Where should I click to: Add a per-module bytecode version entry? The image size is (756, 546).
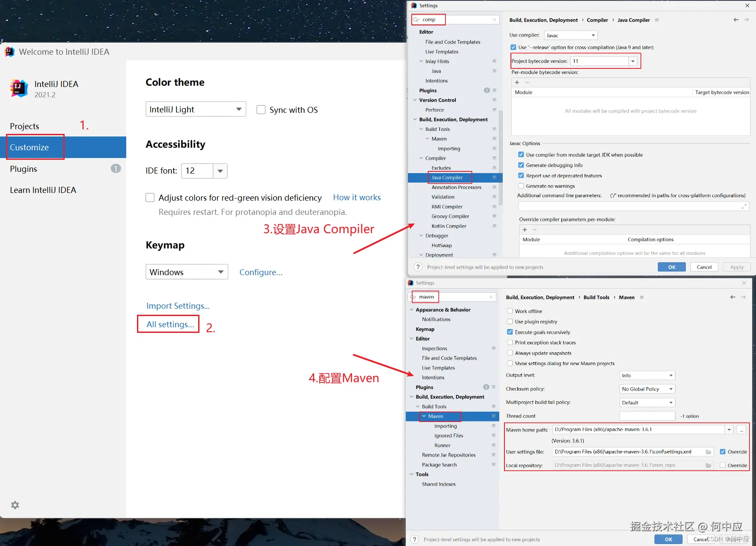[517, 82]
